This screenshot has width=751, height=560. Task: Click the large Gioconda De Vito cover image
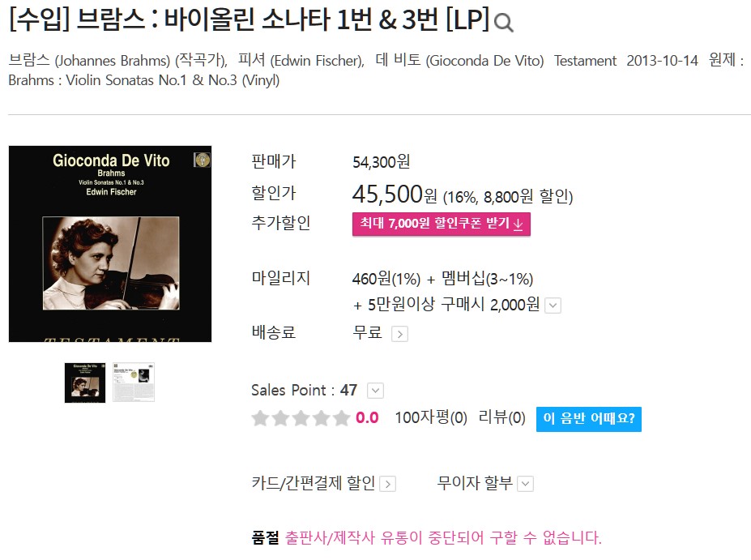(110, 244)
